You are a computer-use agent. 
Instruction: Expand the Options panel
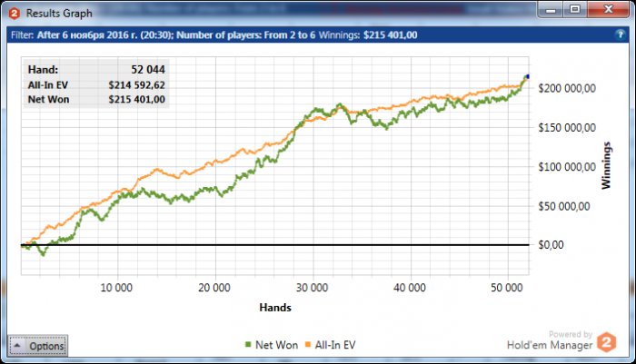coord(38,346)
